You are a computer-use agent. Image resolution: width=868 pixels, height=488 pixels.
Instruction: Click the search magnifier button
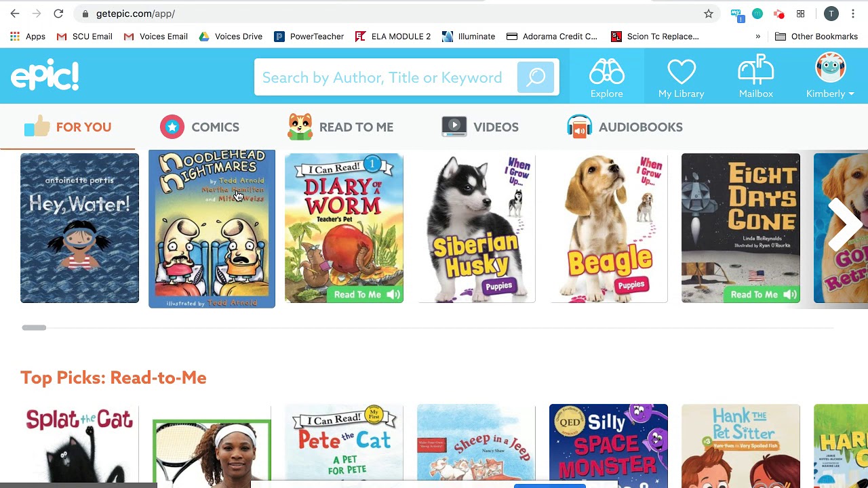point(536,77)
